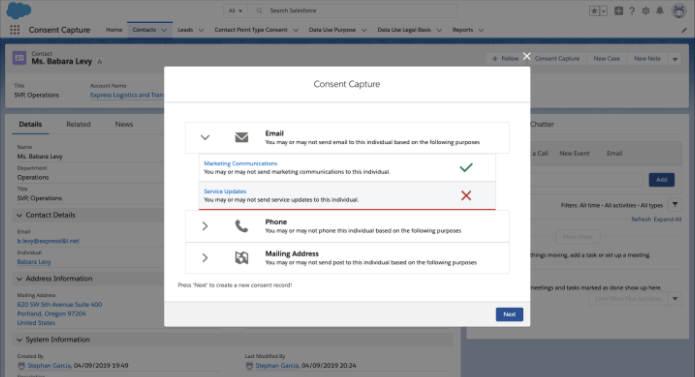Open the Express Logistics account link
This screenshot has width=695, height=377.
point(127,95)
